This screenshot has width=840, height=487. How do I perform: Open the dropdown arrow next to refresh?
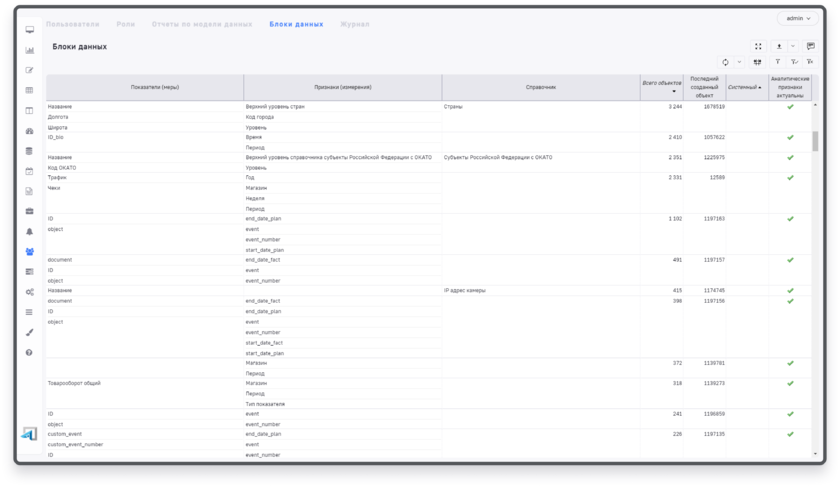(739, 62)
